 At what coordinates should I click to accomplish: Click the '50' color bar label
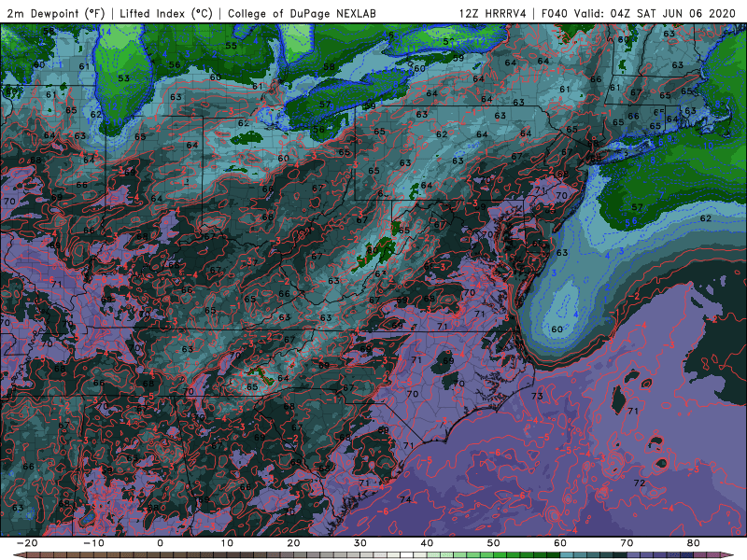[494, 543]
